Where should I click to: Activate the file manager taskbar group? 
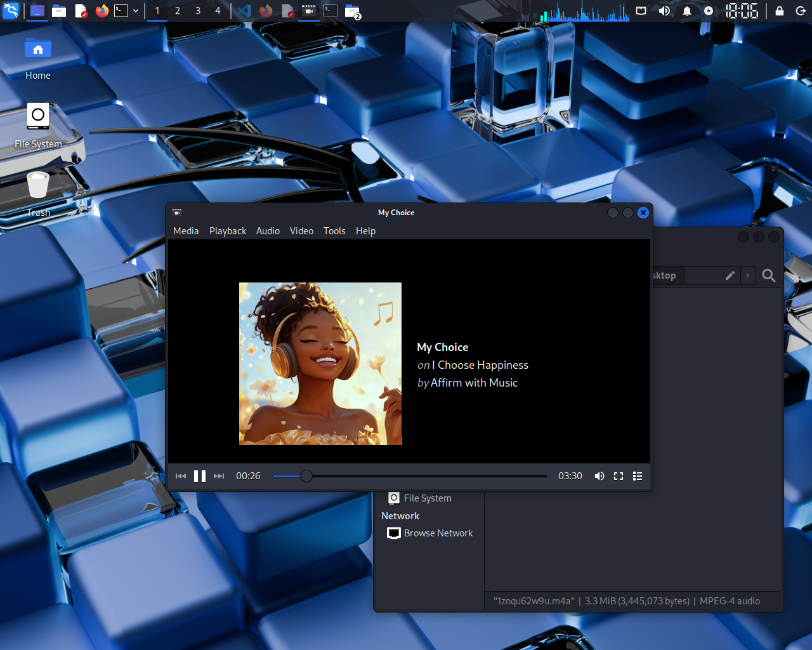pos(353,11)
